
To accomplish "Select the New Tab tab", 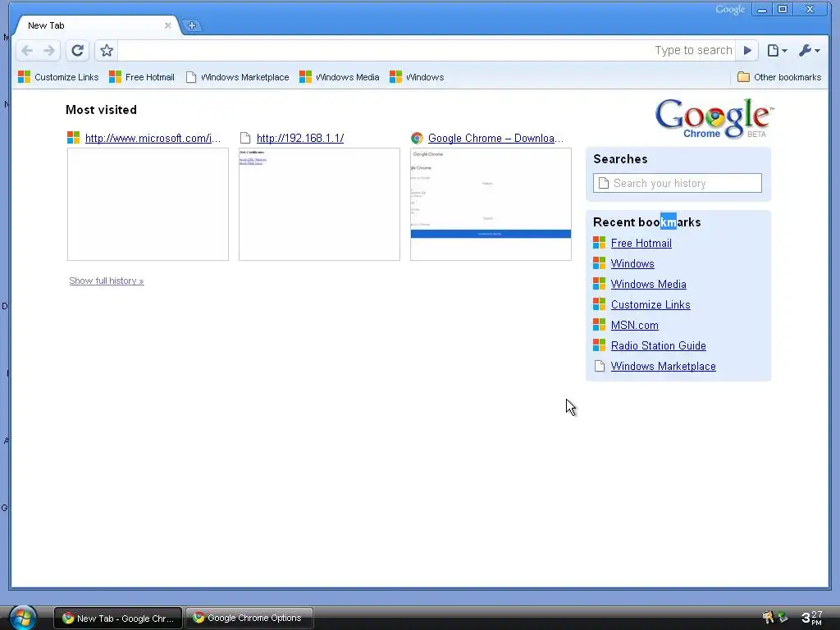I will coord(97,25).
